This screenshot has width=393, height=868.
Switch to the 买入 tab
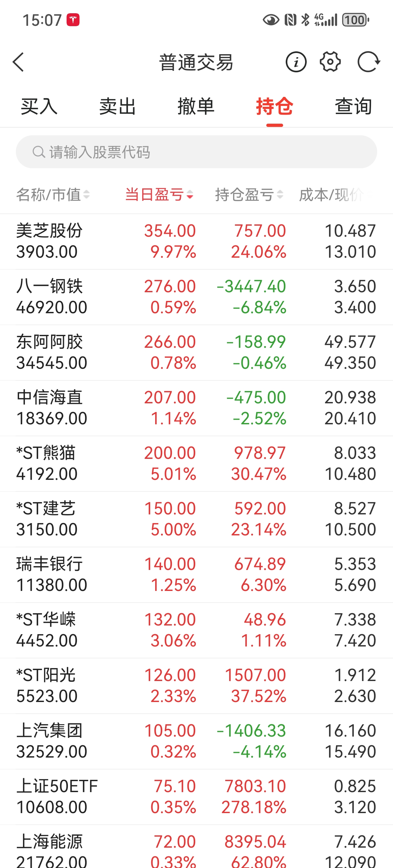[39, 107]
